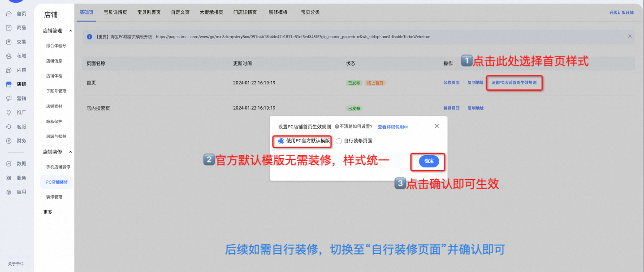Click the 店内搜索页 page name cell

(98, 108)
